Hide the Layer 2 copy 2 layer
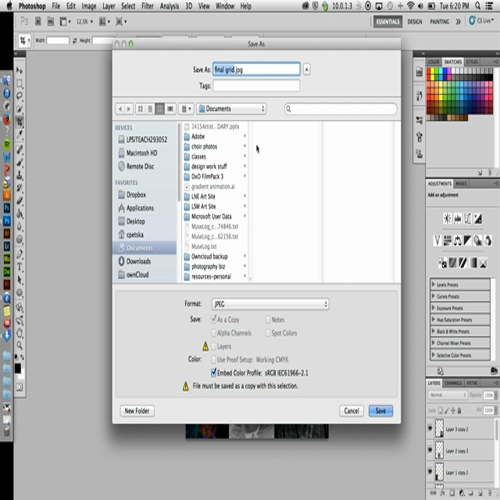The width and height of the screenshot is (500, 500). pos(430,450)
